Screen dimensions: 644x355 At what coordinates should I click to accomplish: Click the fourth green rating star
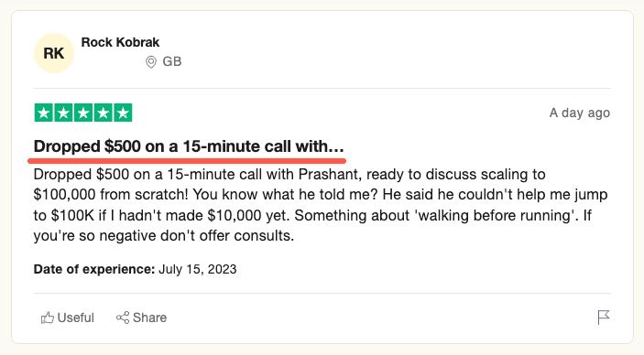tap(104, 113)
